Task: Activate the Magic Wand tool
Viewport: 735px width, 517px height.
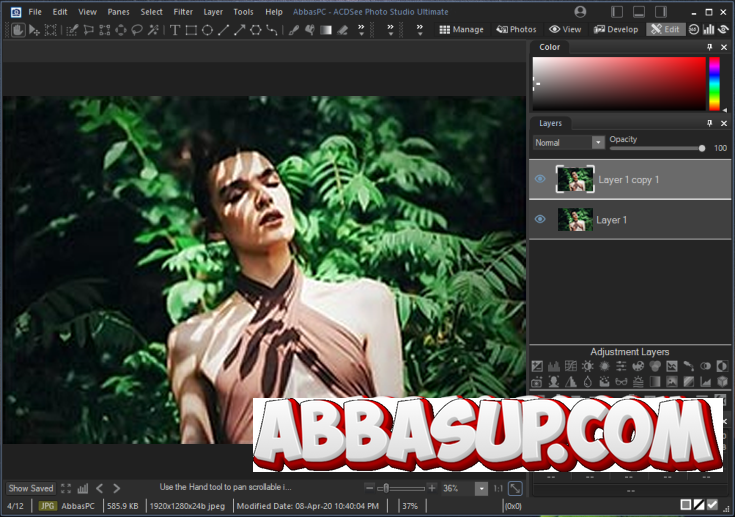Action: pyautogui.click(x=153, y=30)
